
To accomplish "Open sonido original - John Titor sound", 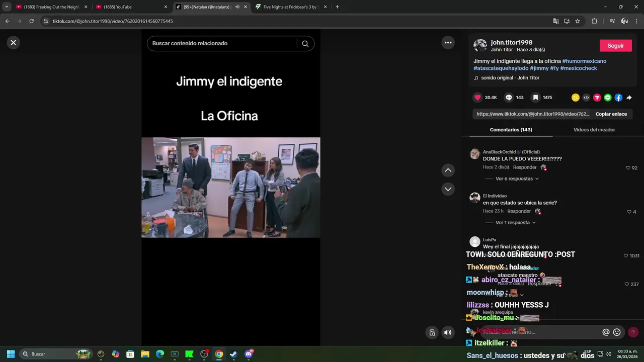I will tap(510, 78).
